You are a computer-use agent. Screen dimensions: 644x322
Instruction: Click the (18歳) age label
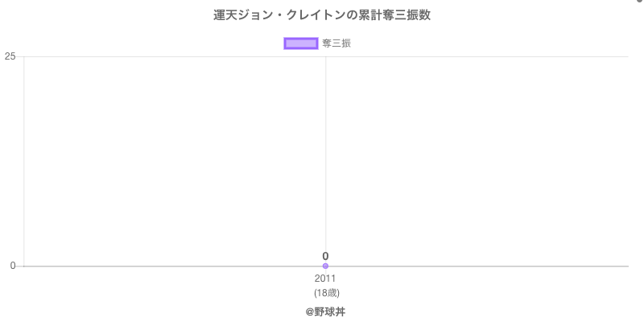point(325,292)
